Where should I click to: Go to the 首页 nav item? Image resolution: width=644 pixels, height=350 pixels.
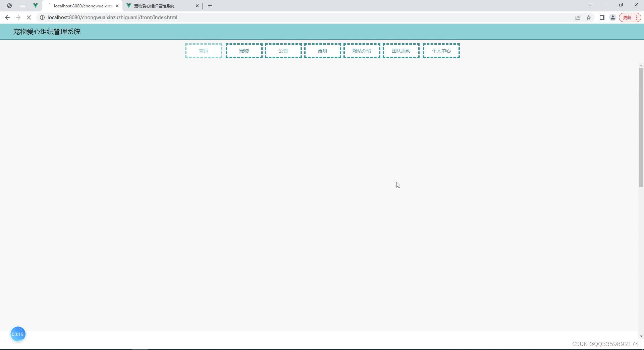(x=204, y=51)
